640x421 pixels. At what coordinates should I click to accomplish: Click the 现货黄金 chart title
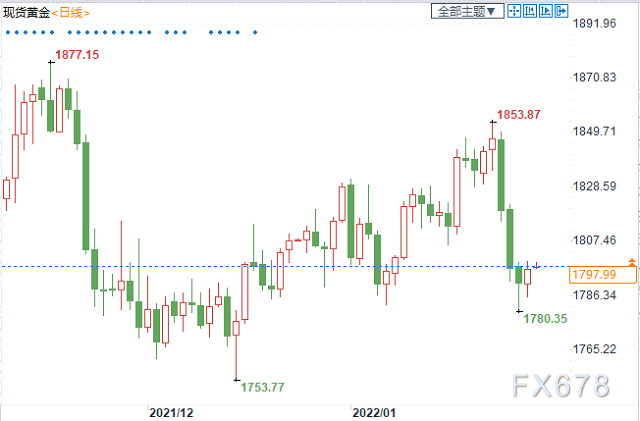tap(27, 13)
